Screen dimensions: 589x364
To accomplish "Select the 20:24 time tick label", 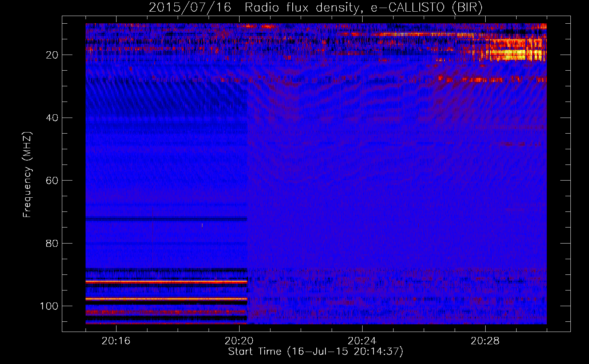I will pos(362,341).
